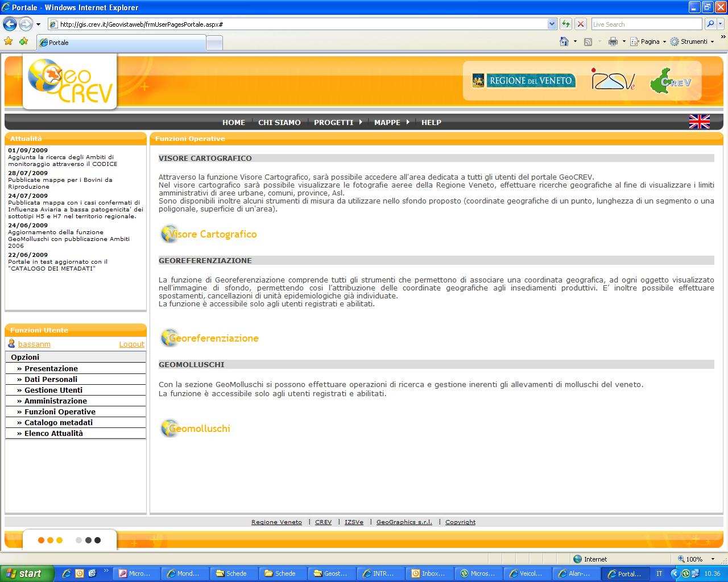Refresh the page with the green arrows icon
The height and width of the screenshot is (582, 728).
[x=565, y=24]
